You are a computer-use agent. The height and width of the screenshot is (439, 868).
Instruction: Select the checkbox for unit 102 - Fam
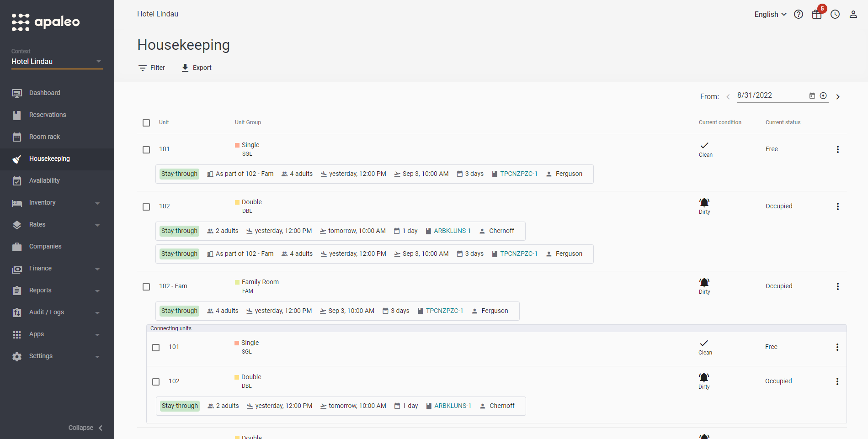(146, 286)
